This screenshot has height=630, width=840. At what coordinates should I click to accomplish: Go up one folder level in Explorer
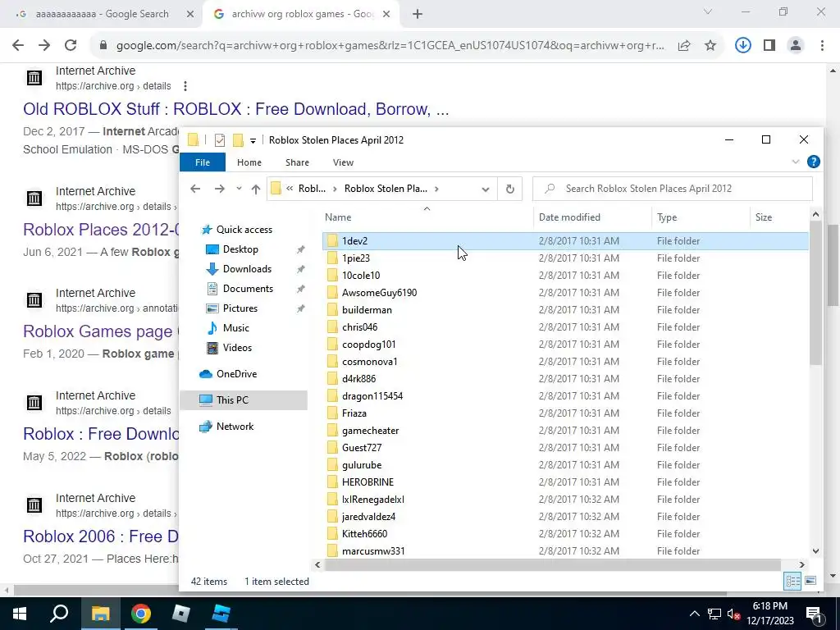(256, 189)
